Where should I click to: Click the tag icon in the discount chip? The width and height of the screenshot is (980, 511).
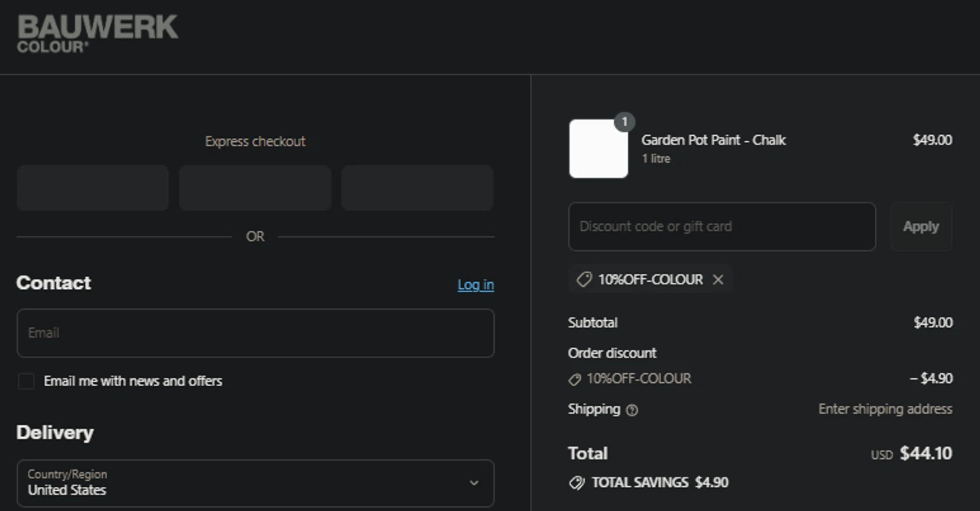(x=583, y=280)
